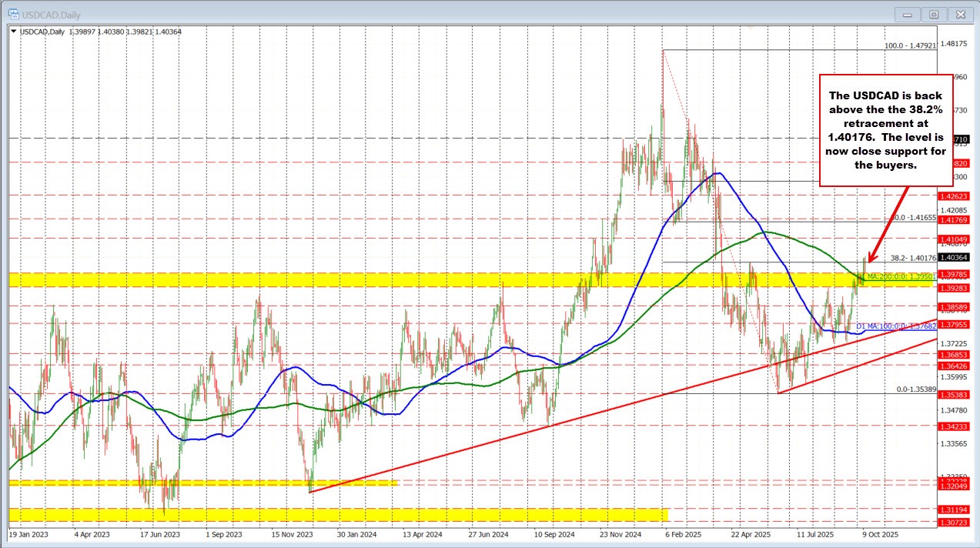Click the red 1.38589 price level tag
This screenshot has width=980, height=548.
coord(953,306)
